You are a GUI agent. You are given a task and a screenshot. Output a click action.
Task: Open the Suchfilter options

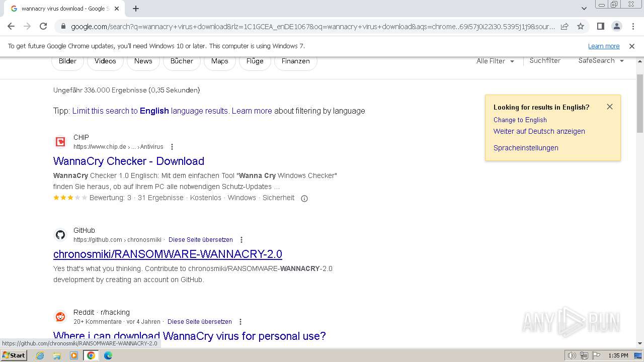point(545,60)
